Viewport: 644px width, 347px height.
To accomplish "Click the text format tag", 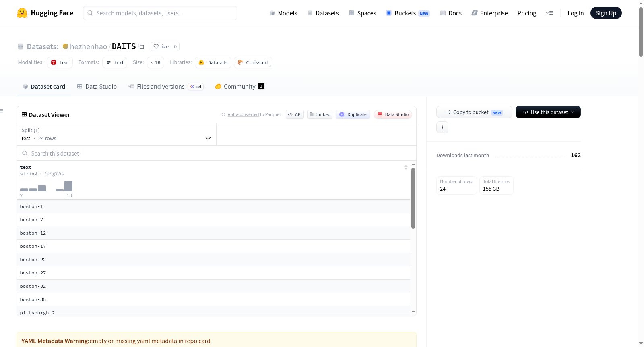I will tap(115, 62).
